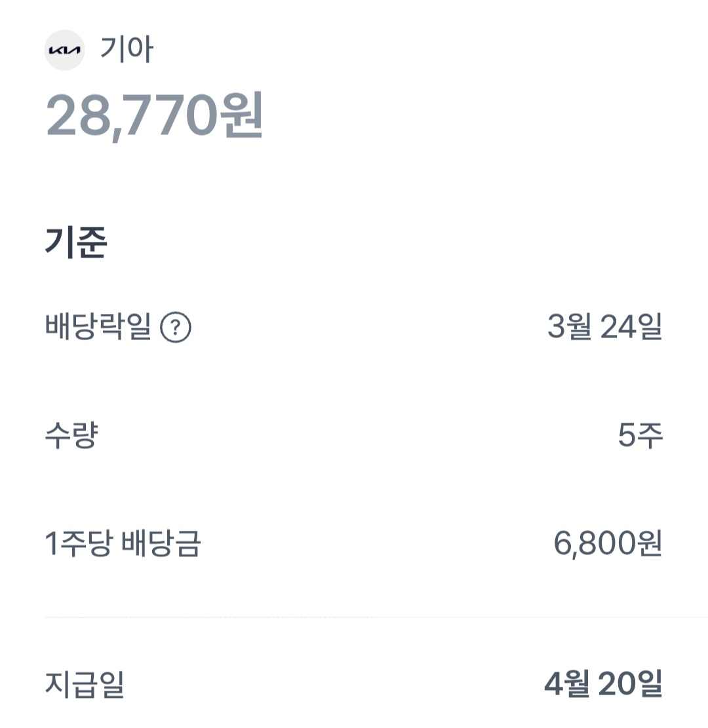Select the 4월 20일 payment date

tap(603, 684)
